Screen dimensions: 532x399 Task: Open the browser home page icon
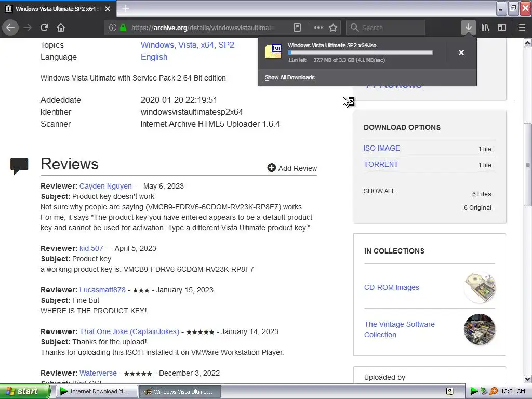tap(61, 28)
